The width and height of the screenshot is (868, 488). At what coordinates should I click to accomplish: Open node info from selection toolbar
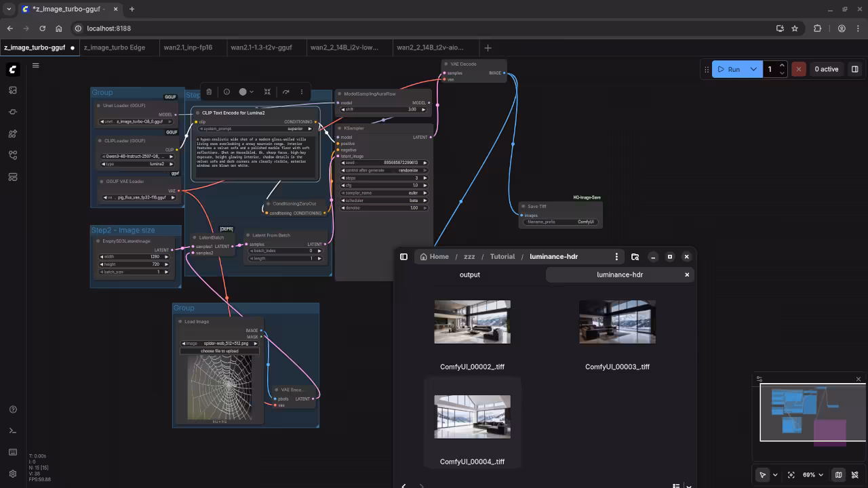(x=226, y=92)
